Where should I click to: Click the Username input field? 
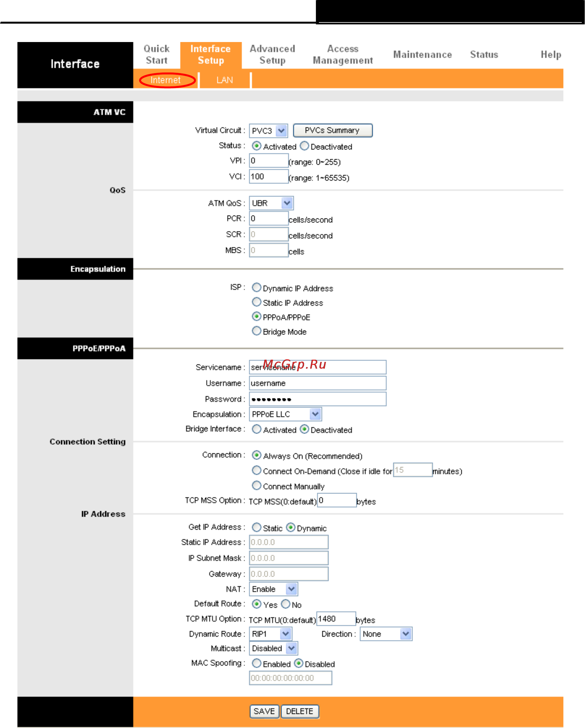[x=318, y=383]
